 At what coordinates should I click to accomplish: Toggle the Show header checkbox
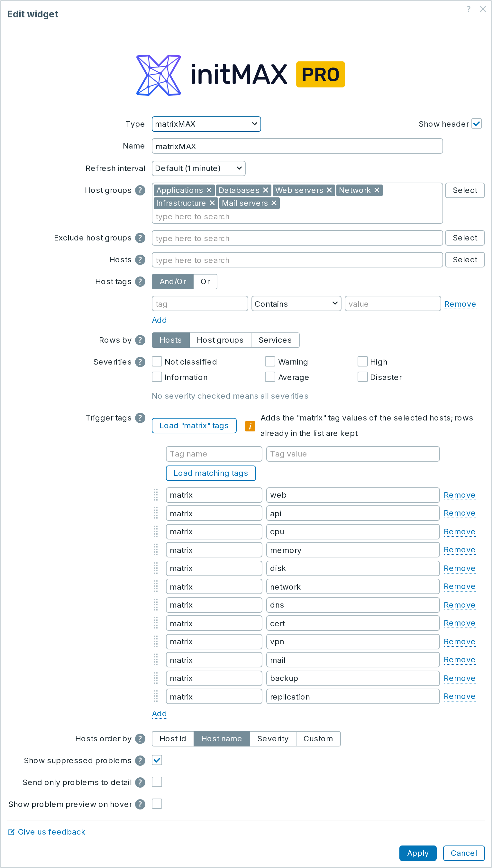click(477, 124)
